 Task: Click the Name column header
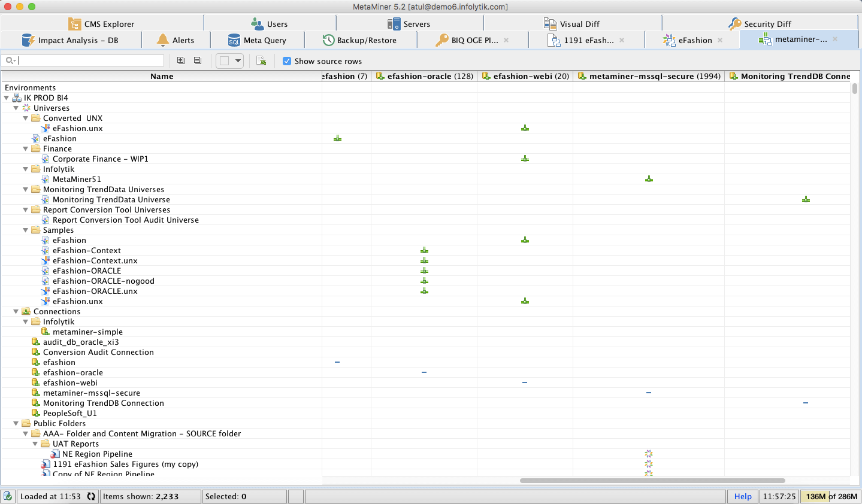click(162, 76)
